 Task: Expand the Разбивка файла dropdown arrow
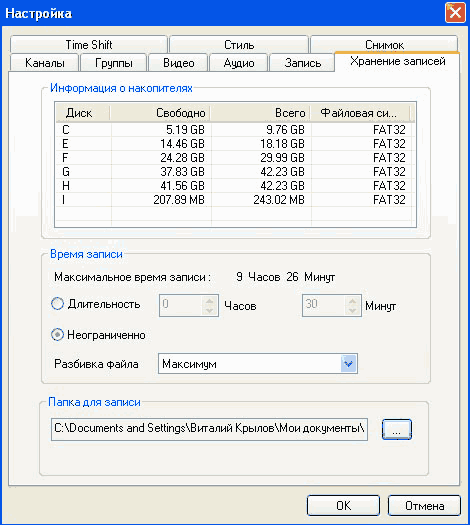[x=348, y=364]
